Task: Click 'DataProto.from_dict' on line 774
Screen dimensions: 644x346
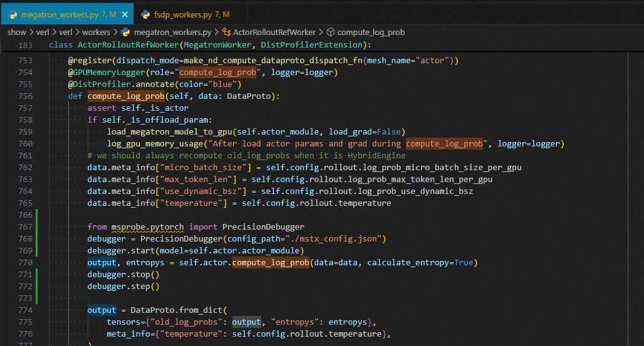Action: click(177, 310)
